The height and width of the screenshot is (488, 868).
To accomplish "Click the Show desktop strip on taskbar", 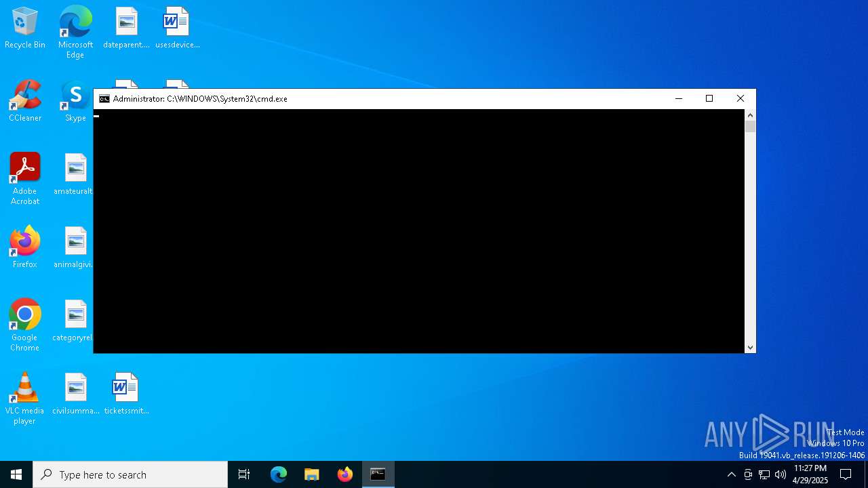I will tap(866, 474).
